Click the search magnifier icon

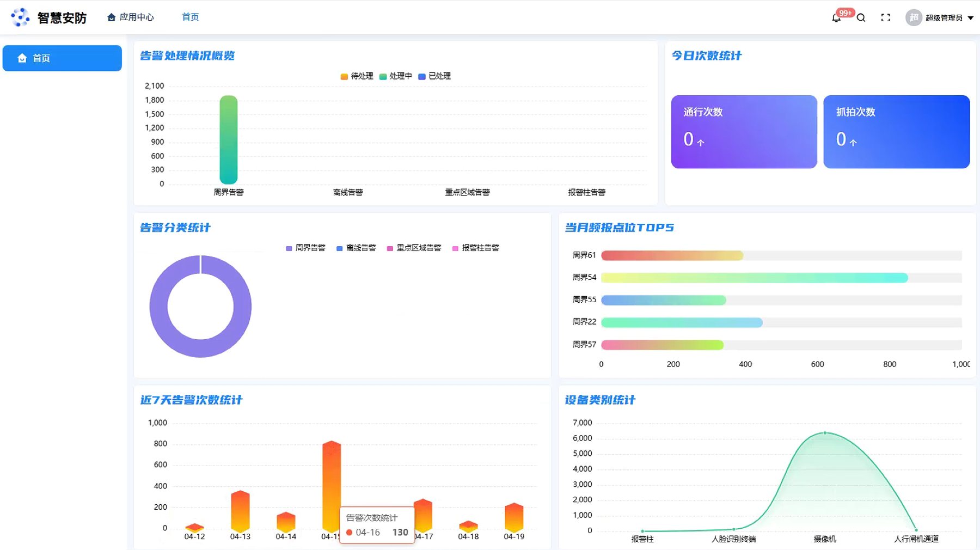point(861,18)
